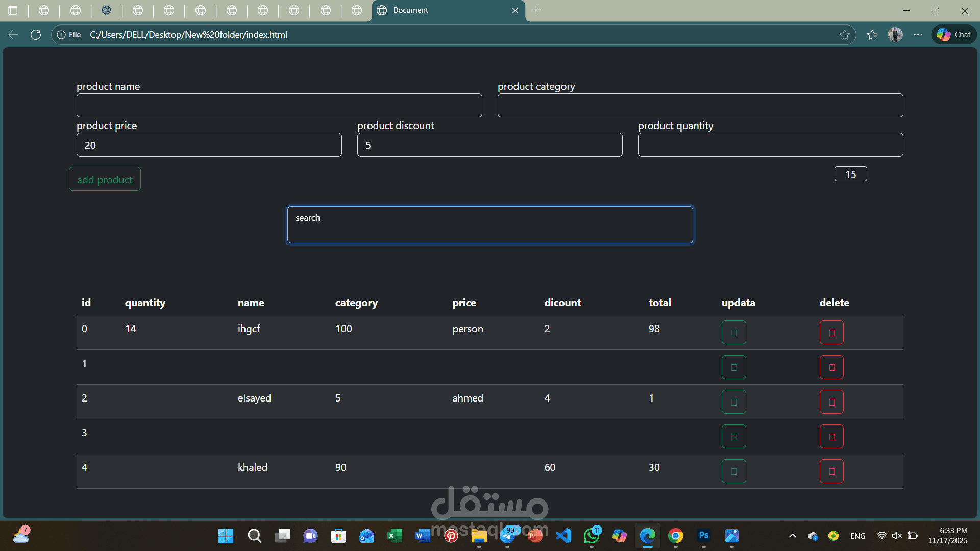Click the delete icon for row 3

pos(831,437)
